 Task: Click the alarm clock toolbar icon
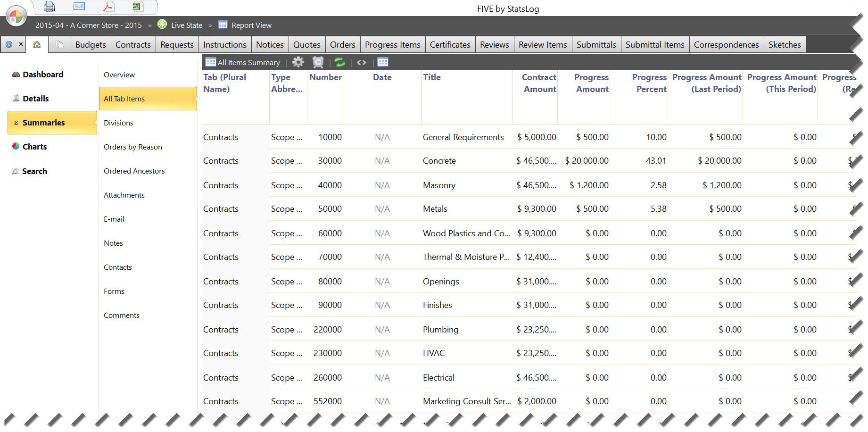point(318,62)
